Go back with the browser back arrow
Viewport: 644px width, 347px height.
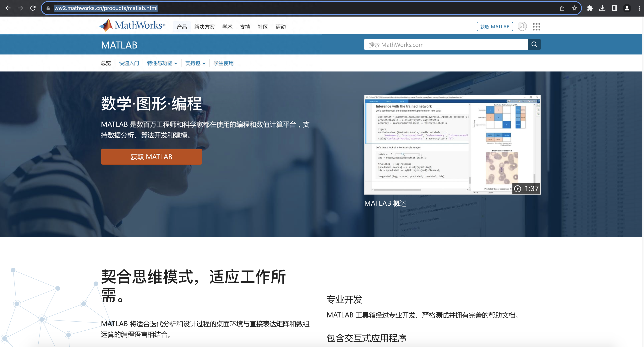click(x=8, y=8)
